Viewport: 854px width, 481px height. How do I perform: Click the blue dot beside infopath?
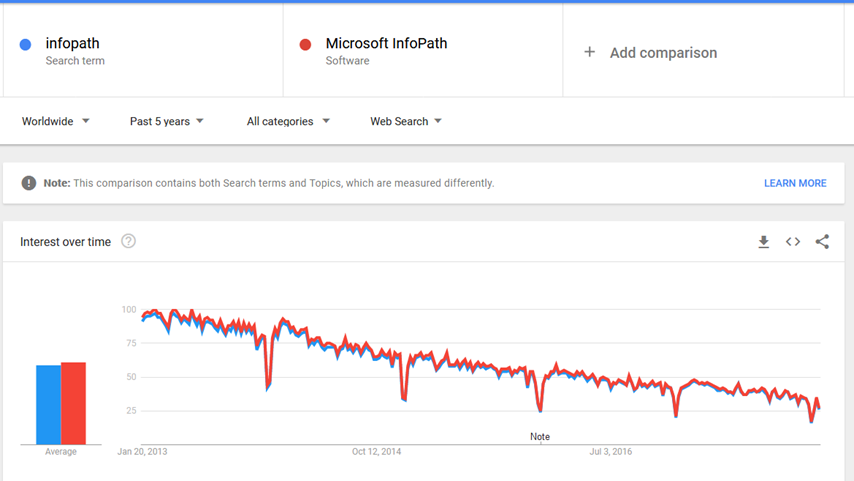(26, 44)
